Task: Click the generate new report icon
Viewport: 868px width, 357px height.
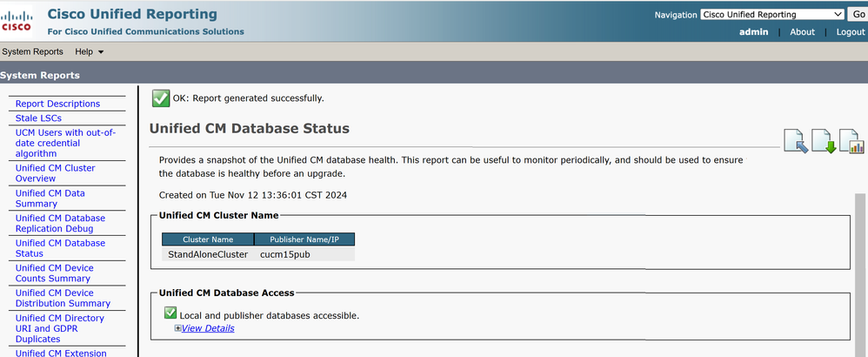Action: point(796,141)
